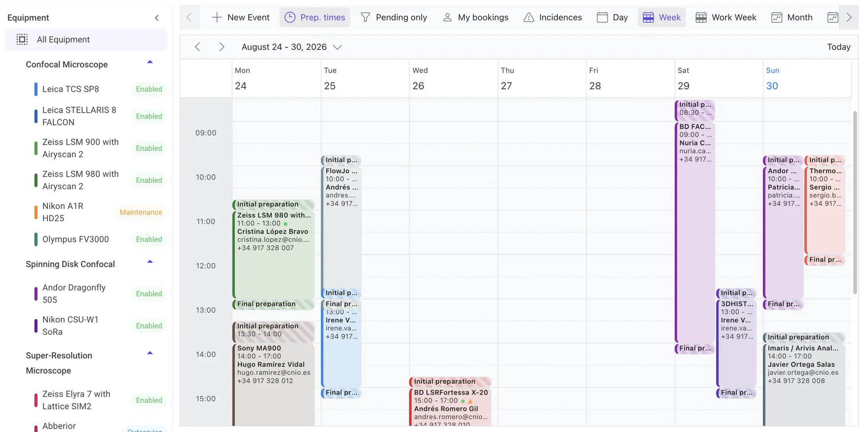Toggle Prep. times display
The image size is (868, 432).
click(315, 17)
